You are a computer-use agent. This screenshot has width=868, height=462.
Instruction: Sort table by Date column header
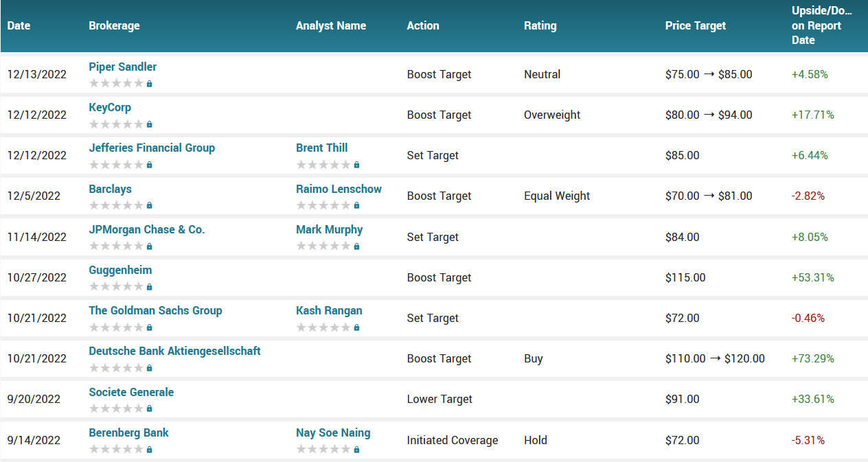pos(19,26)
